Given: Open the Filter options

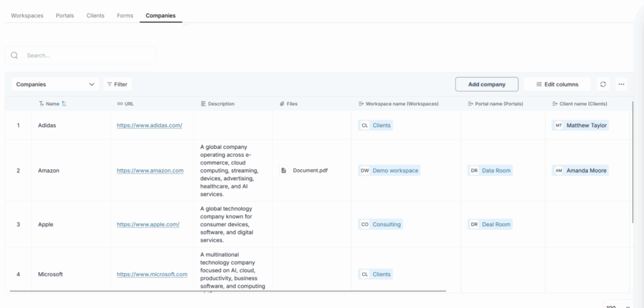Looking at the screenshot, I should point(118,84).
